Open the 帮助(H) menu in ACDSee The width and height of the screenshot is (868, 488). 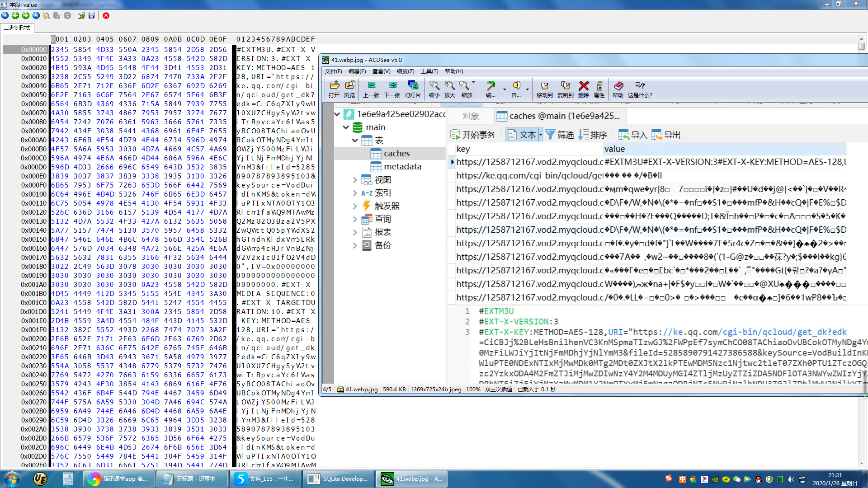454,71
